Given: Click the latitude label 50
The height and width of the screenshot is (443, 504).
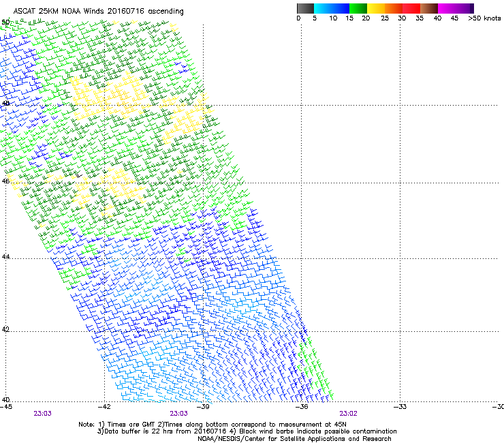Looking at the screenshot, I should 5,22.
